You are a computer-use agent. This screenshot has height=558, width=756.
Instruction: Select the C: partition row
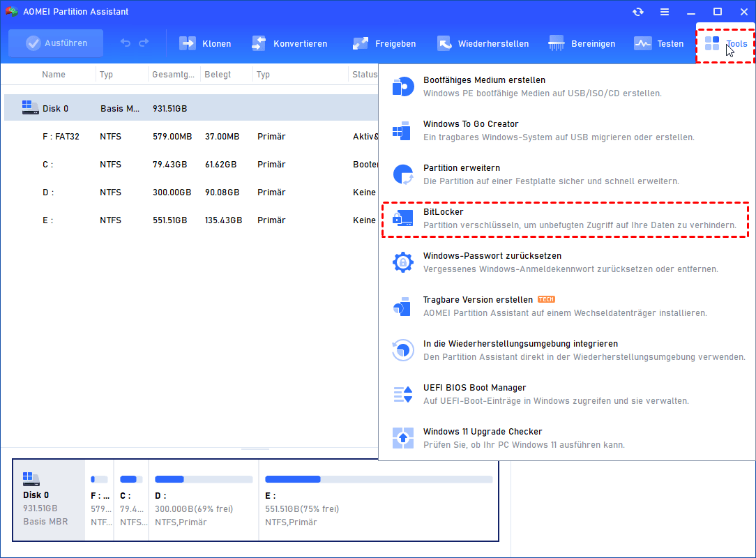tap(191, 165)
